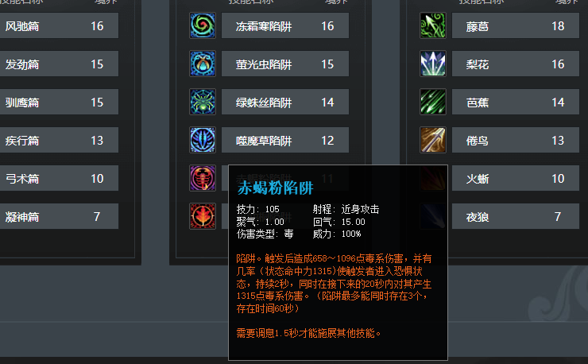Screen dimensions: 588x364
Task: Open the 风驰篇 skill entry
Action: click(x=60, y=25)
